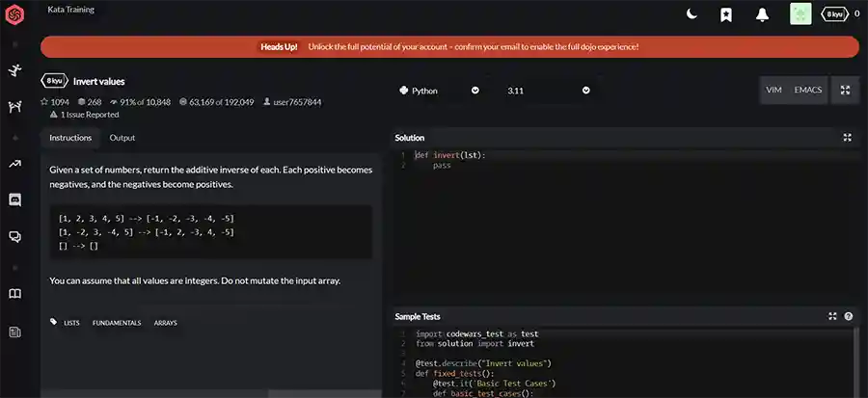The image size is (868, 398).
Task: Open Sample Tests help question icon
Action: (848, 316)
